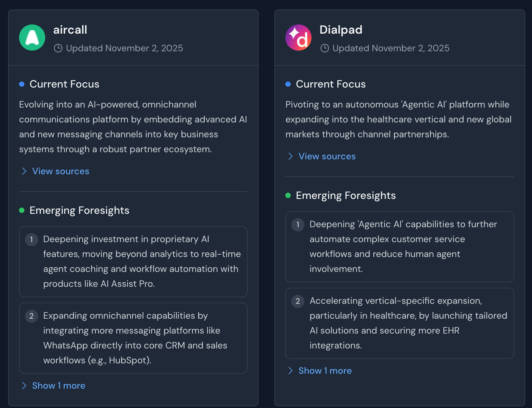Click number 2 badge in Dialpad foresights

click(298, 301)
